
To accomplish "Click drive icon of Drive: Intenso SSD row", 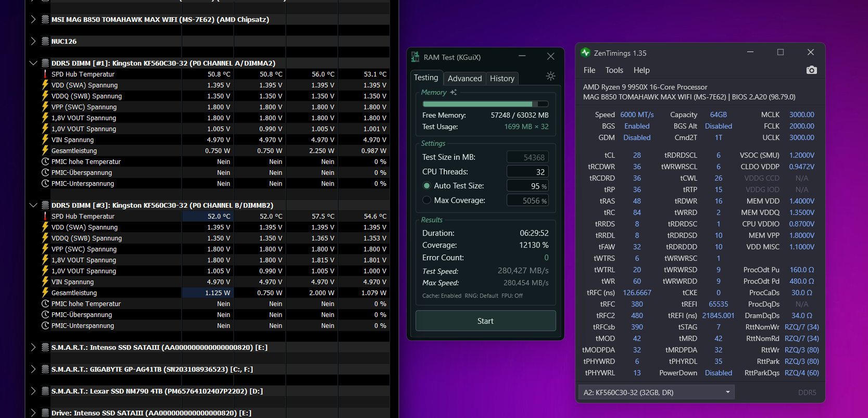I will [x=45, y=413].
